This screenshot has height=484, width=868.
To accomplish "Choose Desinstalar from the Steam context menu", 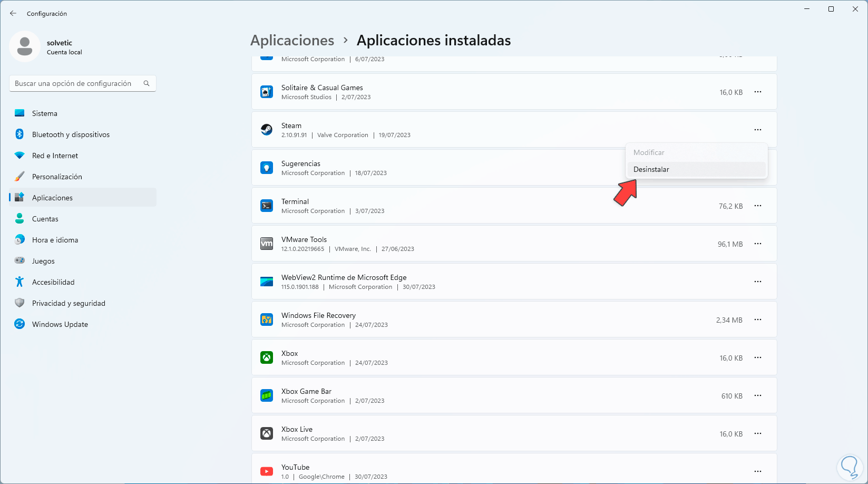I will pyautogui.click(x=696, y=169).
